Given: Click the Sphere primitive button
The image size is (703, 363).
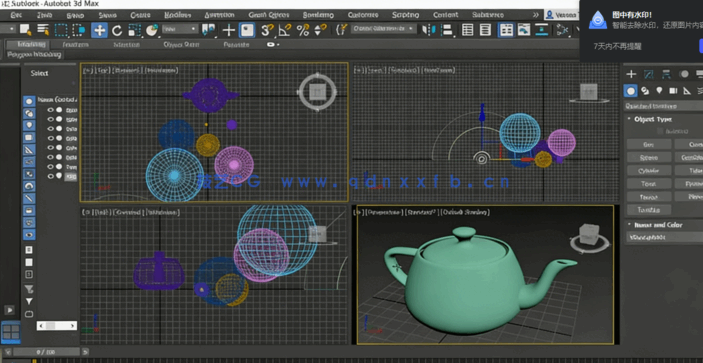Looking at the screenshot, I should (649, 158).
